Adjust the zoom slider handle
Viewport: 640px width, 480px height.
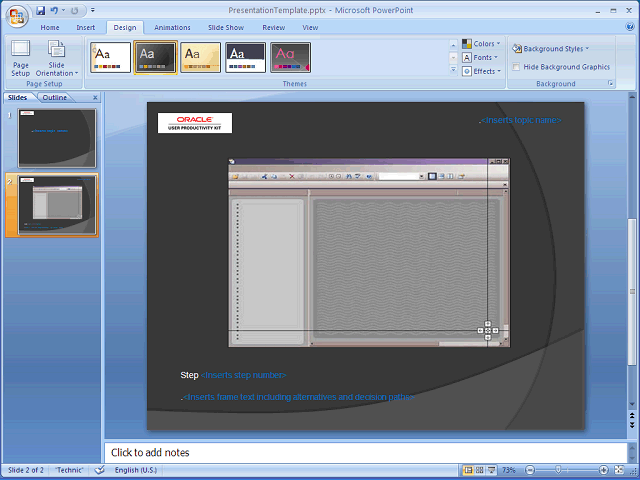[558, 470]
